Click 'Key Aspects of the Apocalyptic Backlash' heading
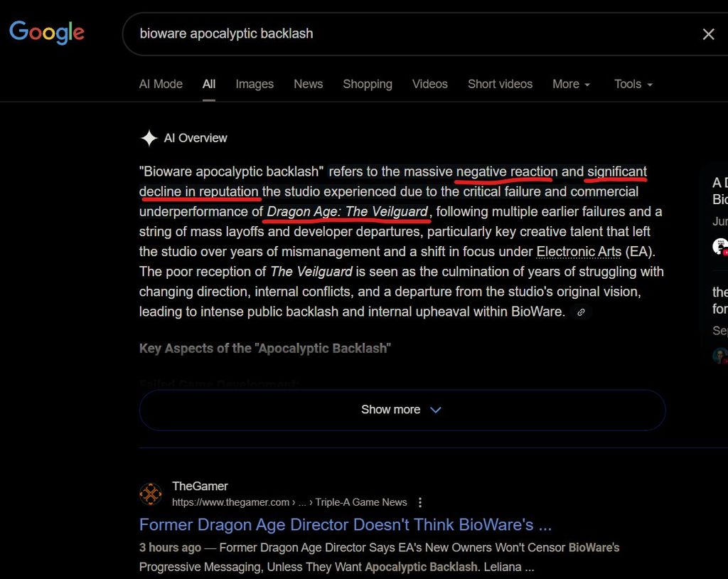The width and height of the screenshot is (728, 579). [x=265, y=349]
